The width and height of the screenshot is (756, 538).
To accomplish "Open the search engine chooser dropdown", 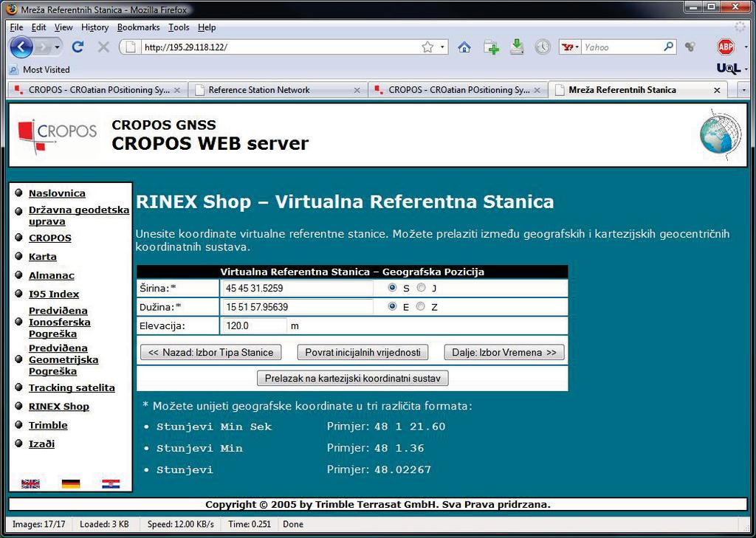I will pos(577,47).
